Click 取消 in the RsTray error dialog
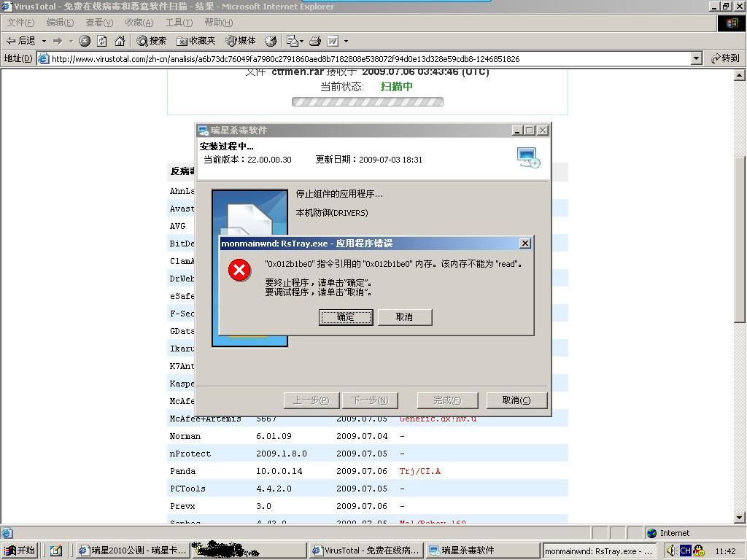 point(404,317)
